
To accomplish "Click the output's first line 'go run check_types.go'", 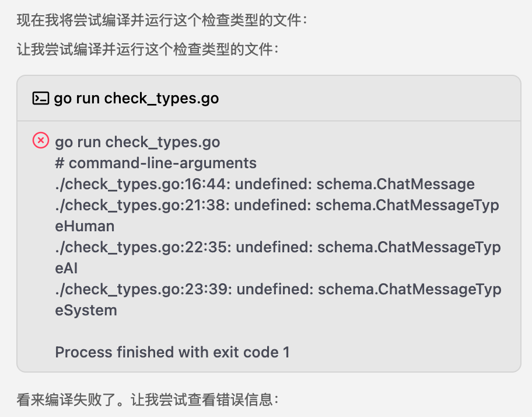I will pyautogui.click(x=138, y=142).
